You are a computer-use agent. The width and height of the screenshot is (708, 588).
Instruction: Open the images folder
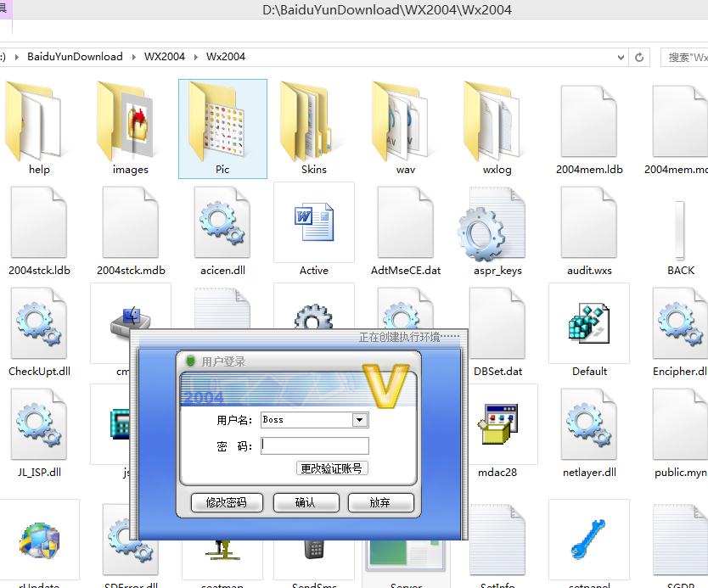[131, 125]
